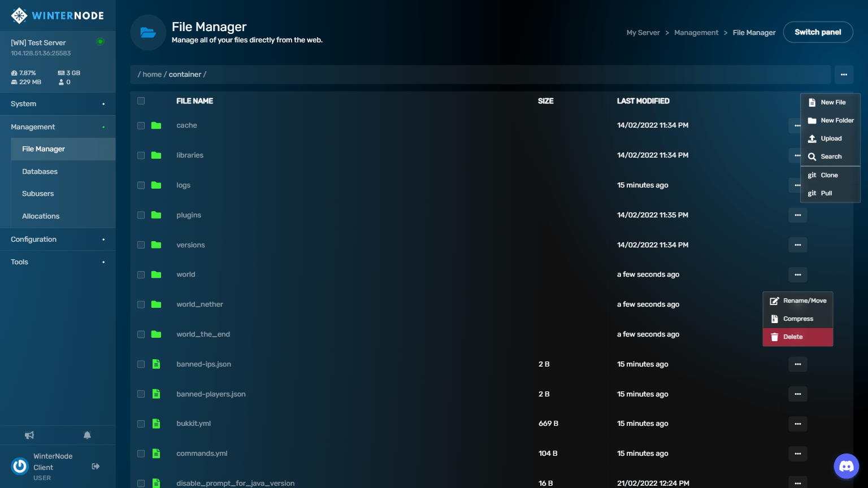Click the bukkit.yml file icon
The width and height of the screenshot is (868, 488).
(157, 424)
